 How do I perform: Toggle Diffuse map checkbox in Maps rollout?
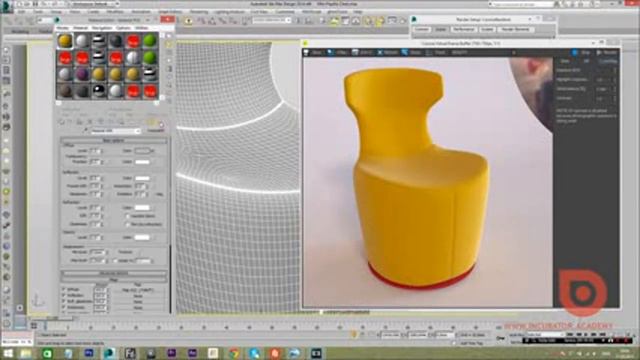[63, 290]
